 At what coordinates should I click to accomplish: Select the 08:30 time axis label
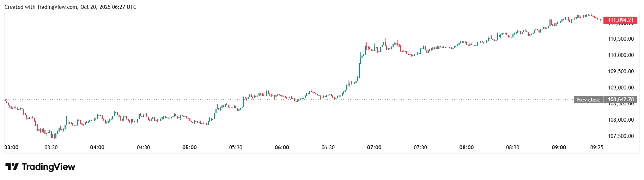pyautogui.click(x=512, y=147)
